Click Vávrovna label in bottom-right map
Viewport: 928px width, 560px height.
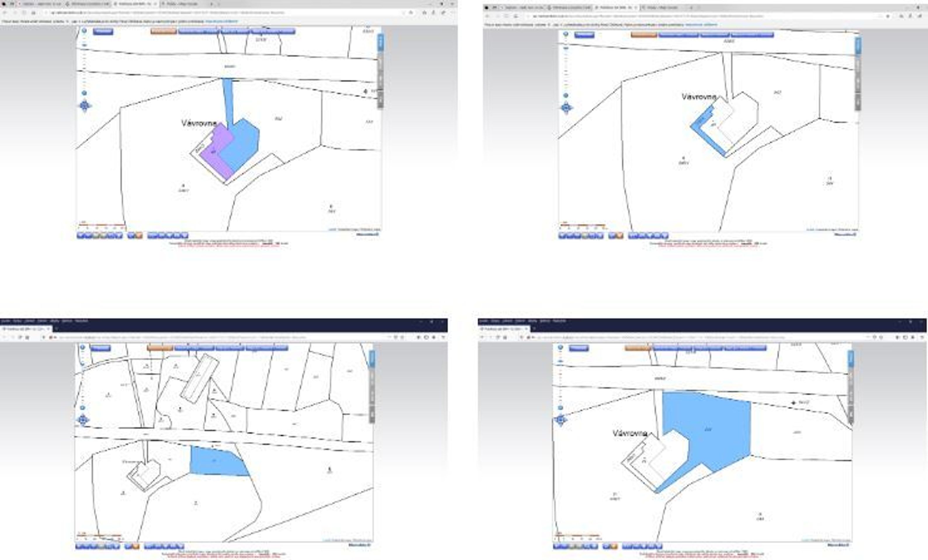point(630,433)
